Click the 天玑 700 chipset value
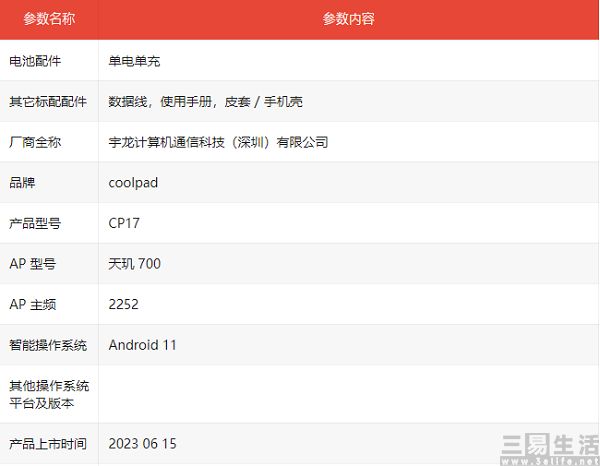The image size is (600, 466). pyautogui.click(x=134, y=264)
